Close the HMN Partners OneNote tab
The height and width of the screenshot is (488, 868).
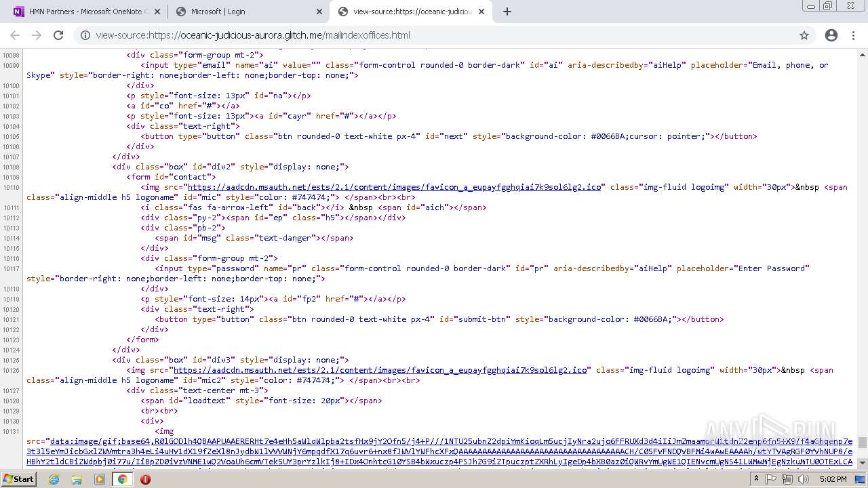click(x=157, y=12)
